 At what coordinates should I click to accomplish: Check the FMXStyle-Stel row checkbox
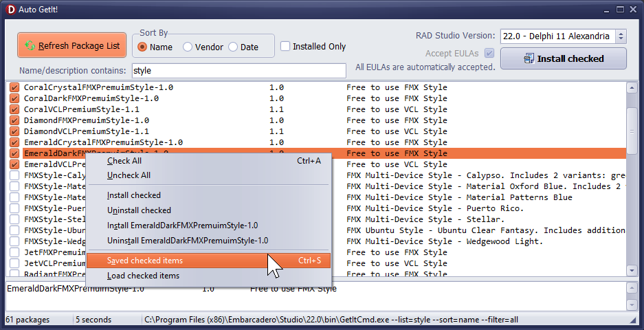click(14, 219)
